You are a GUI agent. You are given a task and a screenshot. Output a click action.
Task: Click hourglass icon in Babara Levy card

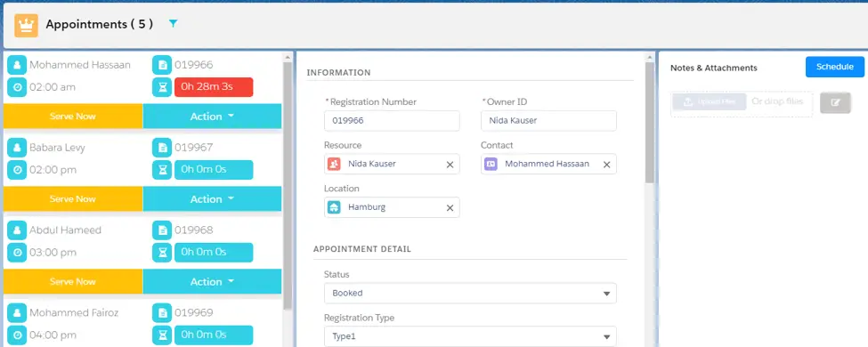(x=162, y=170)
